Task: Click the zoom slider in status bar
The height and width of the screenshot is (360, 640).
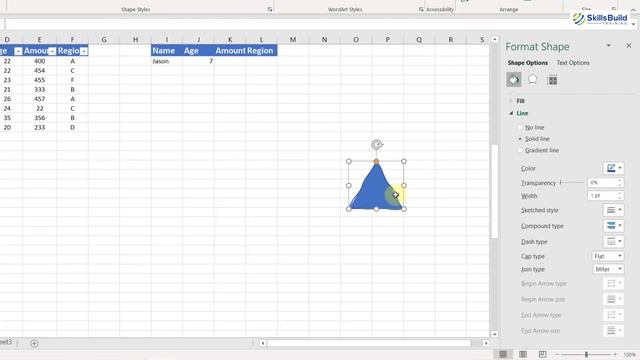Action: coord(587,354)
